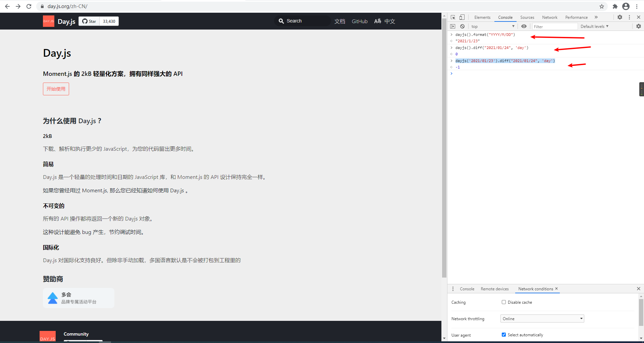Click the console sidebar icon
This screenshot has width=644, height=343.
(x=453, y=26)
